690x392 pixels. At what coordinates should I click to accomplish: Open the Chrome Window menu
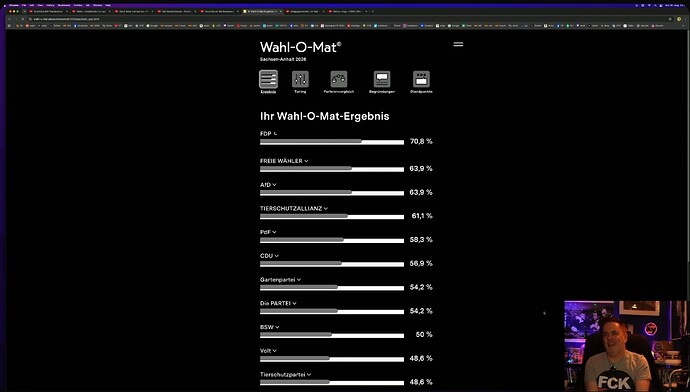click(x=97, y=5)
